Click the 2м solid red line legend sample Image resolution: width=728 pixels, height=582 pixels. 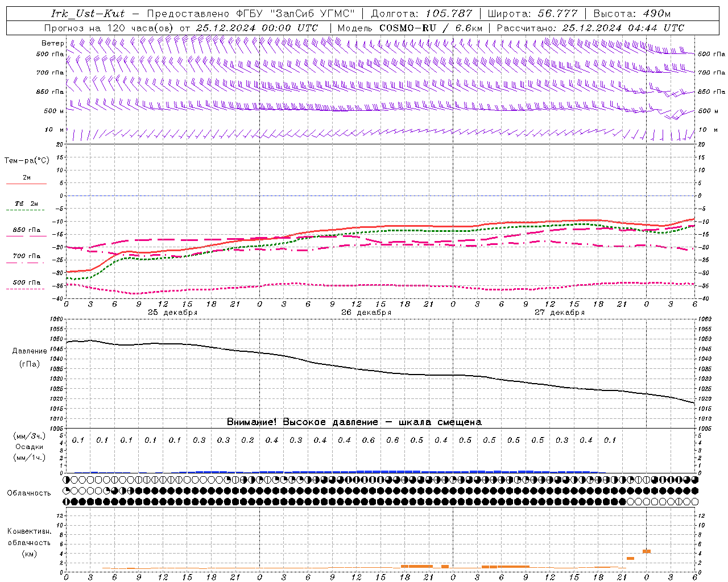tap(26, 184)
